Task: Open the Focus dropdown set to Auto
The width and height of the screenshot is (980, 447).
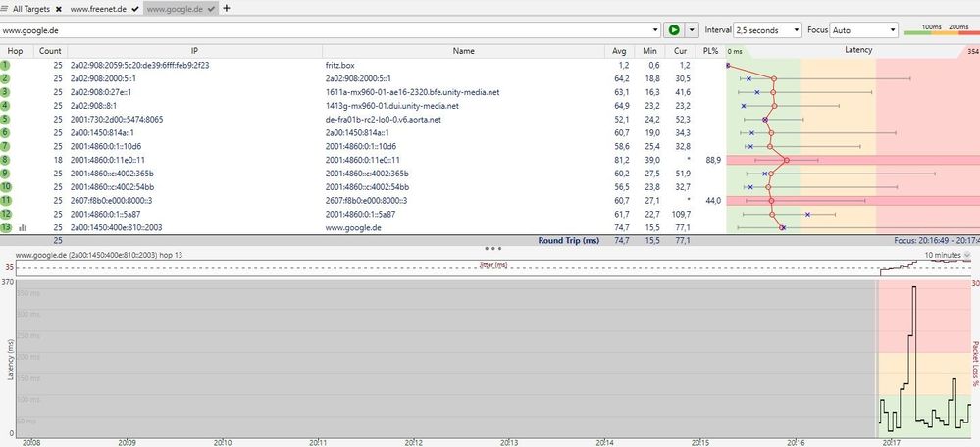Action: 863,30
